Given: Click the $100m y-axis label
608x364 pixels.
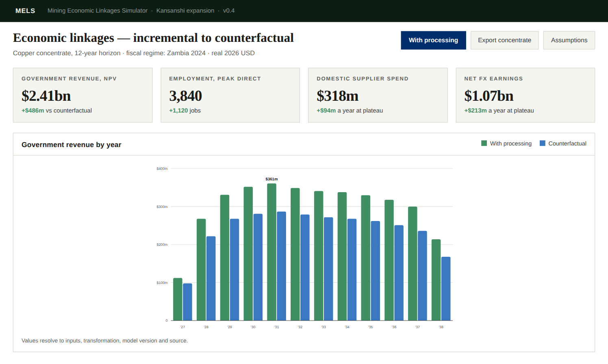Looking at the screenshot, I should (x=162, y=283).
